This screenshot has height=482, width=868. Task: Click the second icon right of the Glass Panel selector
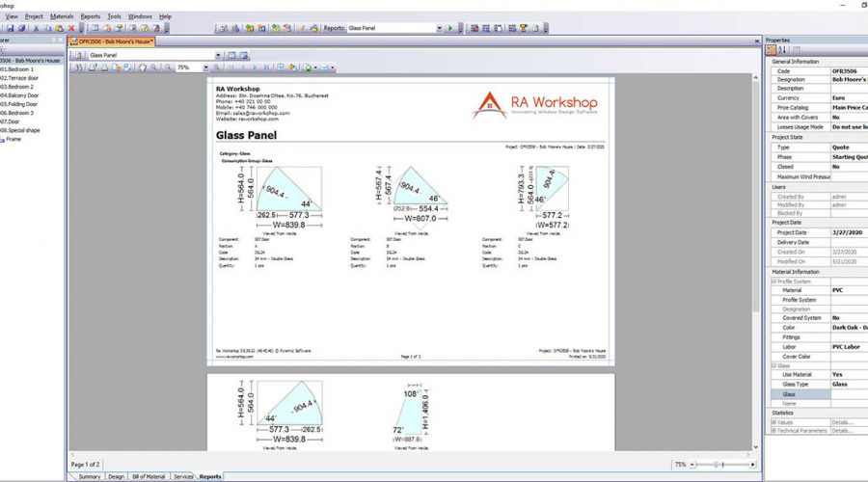click(x=244, y=55)
